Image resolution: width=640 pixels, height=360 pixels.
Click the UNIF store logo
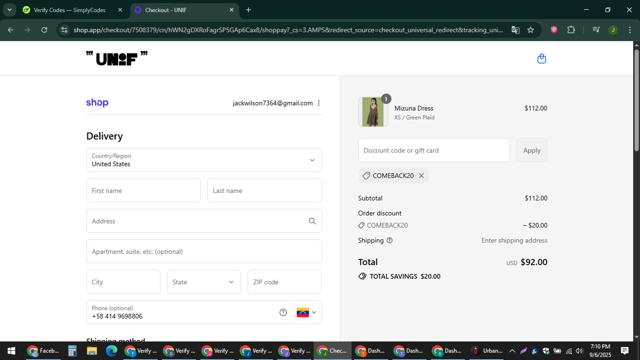tap(117, 58)
